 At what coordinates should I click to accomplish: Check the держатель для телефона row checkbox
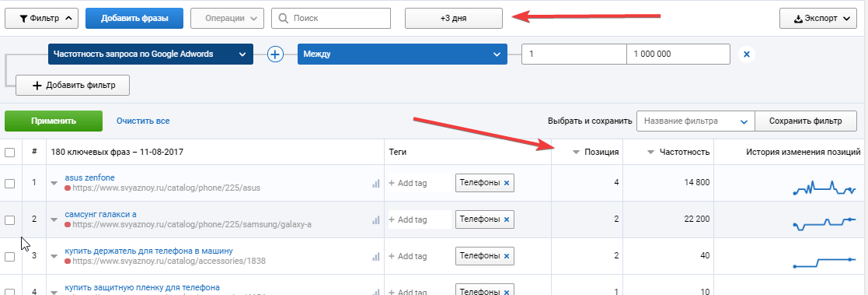(x=10, y=256)
